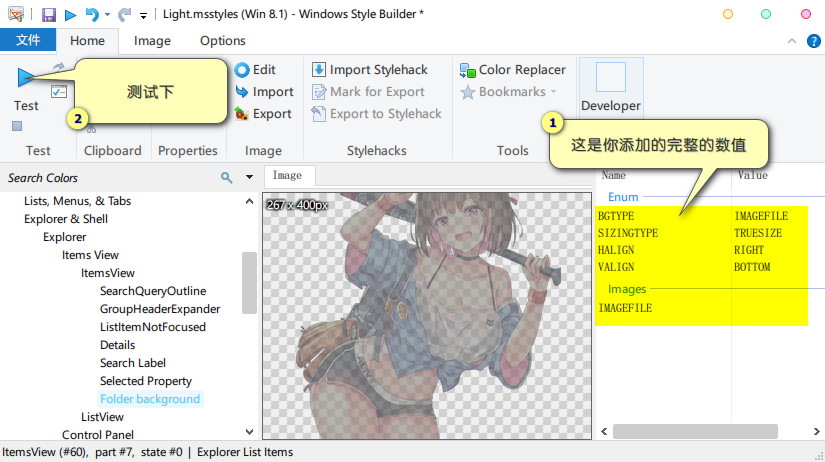
Task: Switch to the Home ribbon tab
Action: (x=87, y=41)
